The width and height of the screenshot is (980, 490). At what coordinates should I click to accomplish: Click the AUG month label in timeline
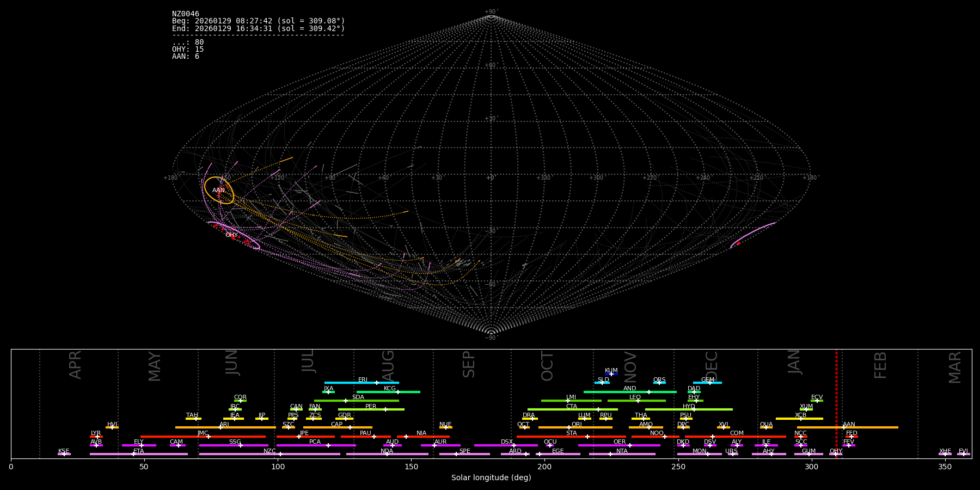click(388, 364)
